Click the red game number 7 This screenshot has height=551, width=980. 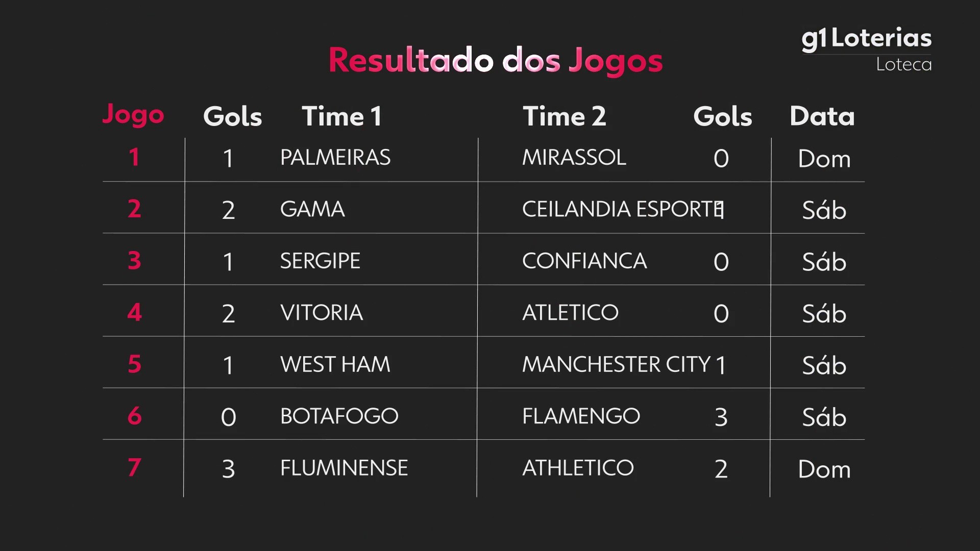(134, 467)
